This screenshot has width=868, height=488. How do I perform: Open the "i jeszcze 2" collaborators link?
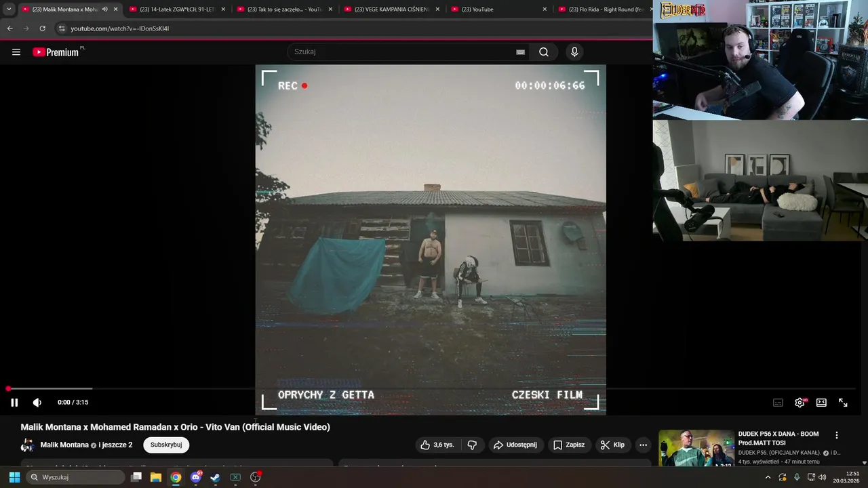tap(116, 445)
